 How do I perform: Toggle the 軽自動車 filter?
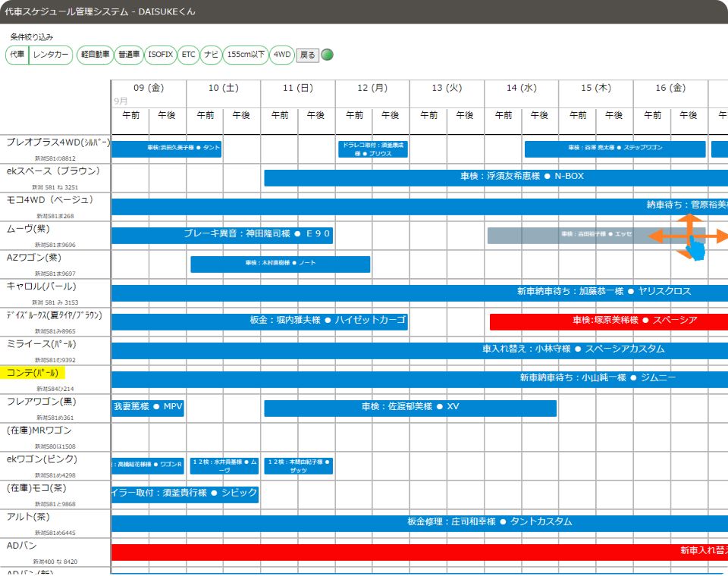point(96,55)
